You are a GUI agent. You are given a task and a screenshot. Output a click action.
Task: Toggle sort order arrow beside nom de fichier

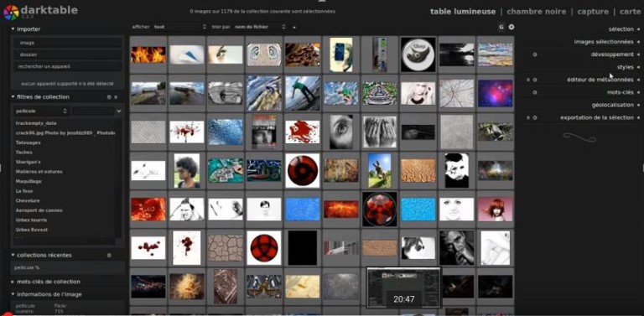[294, 27]
